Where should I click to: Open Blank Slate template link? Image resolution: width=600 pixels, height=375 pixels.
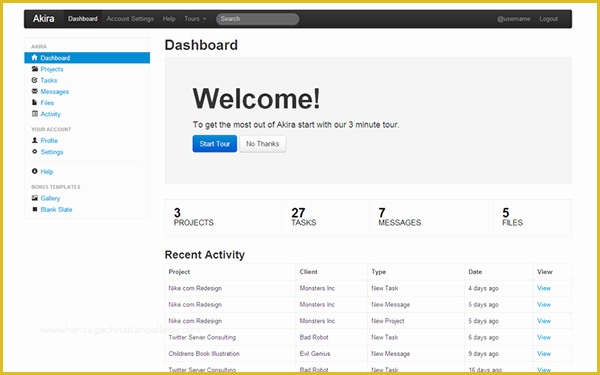[56, 209]
